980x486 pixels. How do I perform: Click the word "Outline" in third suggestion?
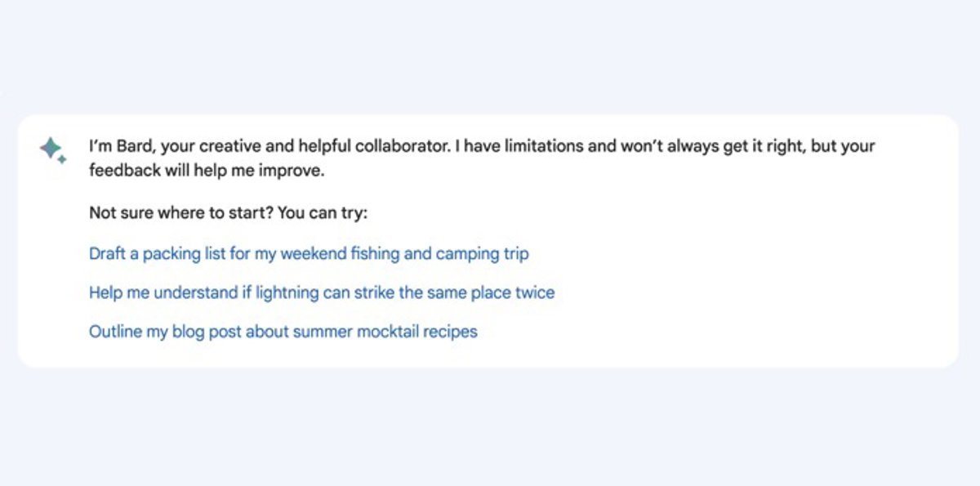tap(115, 332)
